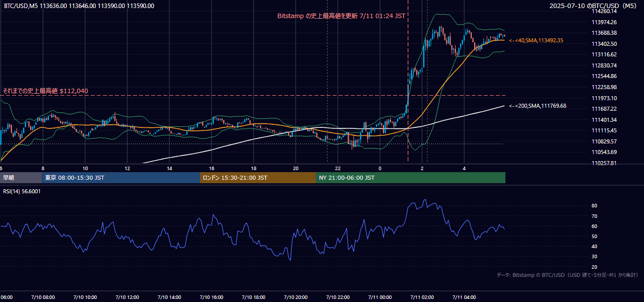The image size is (644, 302).
Task: Click the 7/10 20:00 date label at bottom
Action: pos(295,297)
